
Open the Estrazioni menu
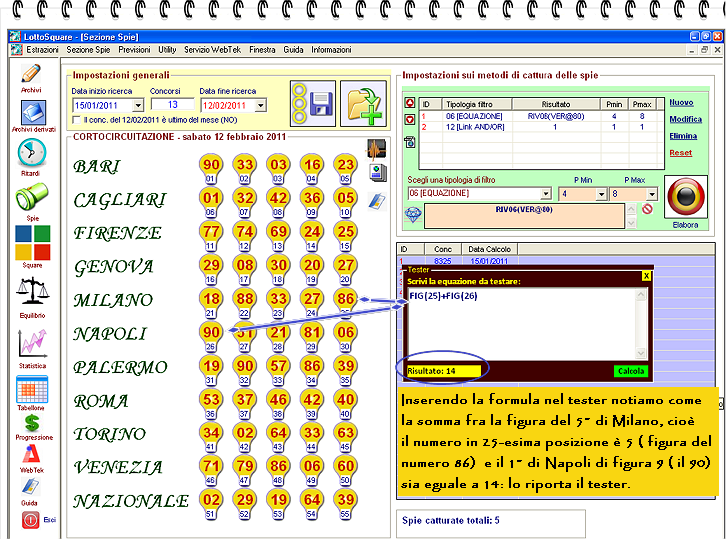[42, 50]
